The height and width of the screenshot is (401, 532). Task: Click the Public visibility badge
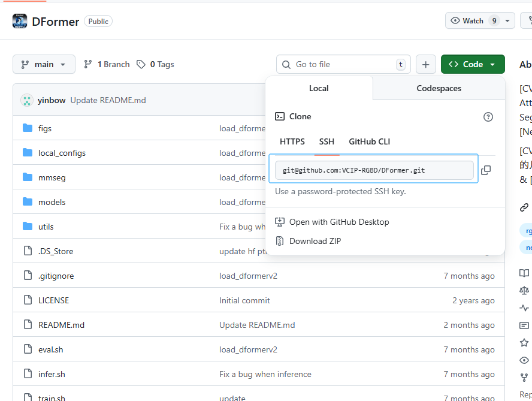pyautogui.click(x=98, y=21)
